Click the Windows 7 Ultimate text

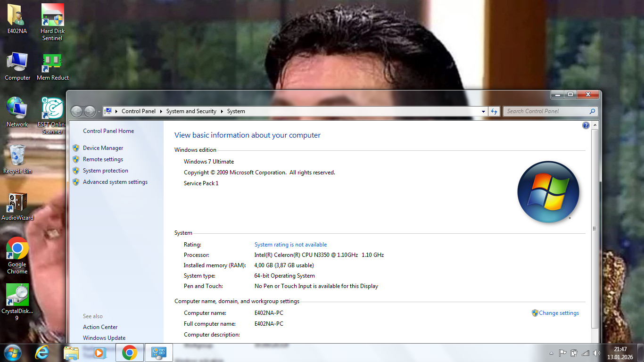point(209,162)
